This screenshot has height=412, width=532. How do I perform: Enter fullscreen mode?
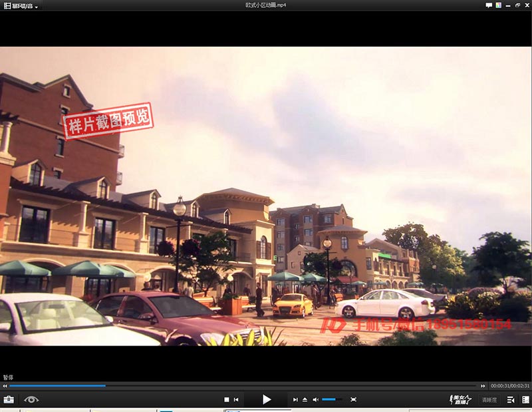pyautogui.click(x=354, y=399)
